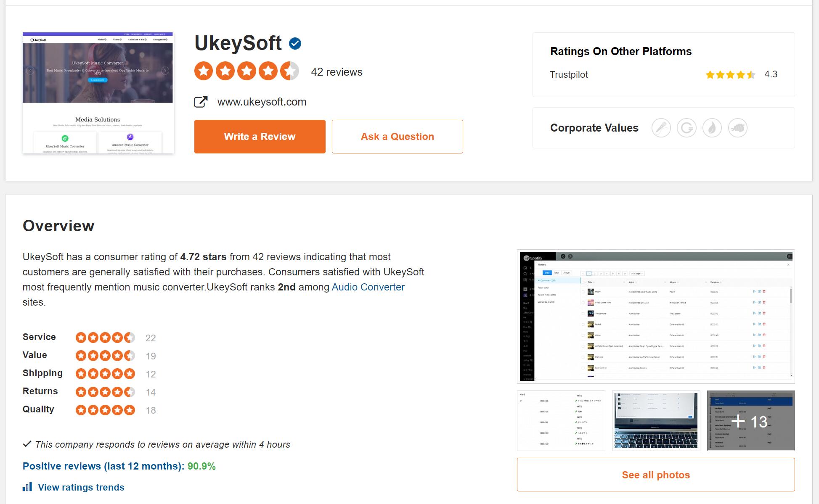Click the pencil/edit icon in Corporate Values
Viewport: 819px width, 504px height.
coord(661,127)
